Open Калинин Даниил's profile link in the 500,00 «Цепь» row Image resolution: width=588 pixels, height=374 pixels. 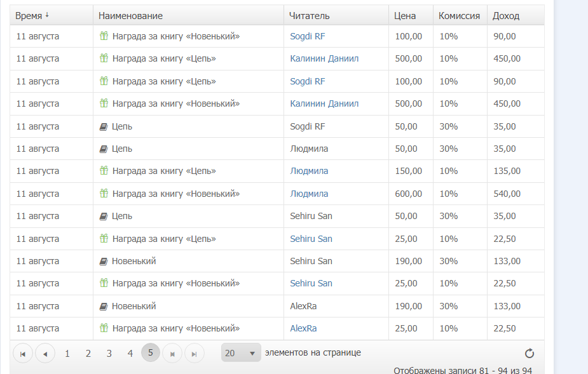point(324,58)
